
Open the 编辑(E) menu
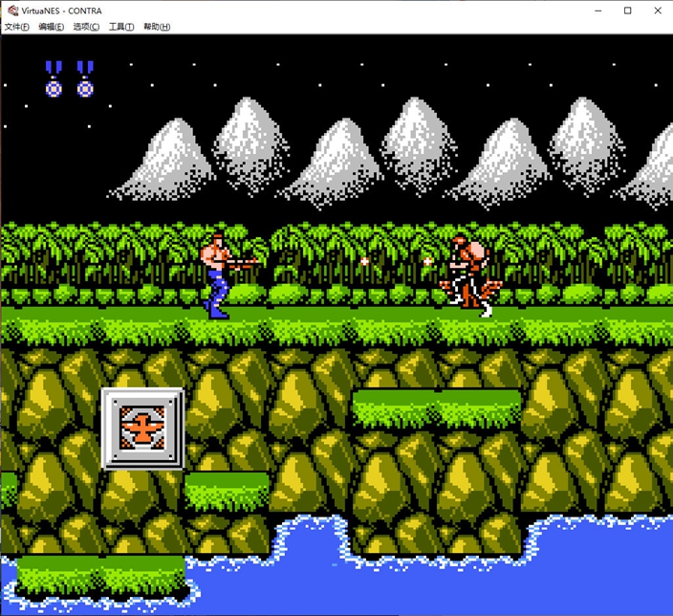click(51, 27)
